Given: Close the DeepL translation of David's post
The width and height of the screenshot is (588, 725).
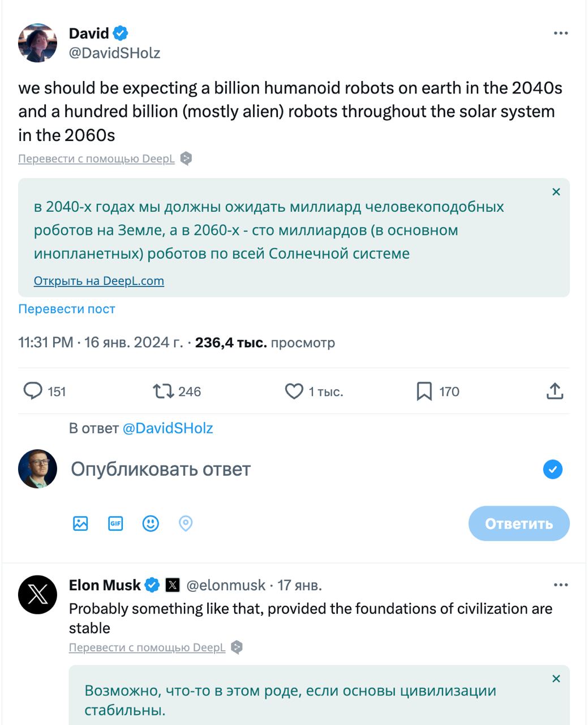Looking at the screenshot, I should (x=556, y=192).
